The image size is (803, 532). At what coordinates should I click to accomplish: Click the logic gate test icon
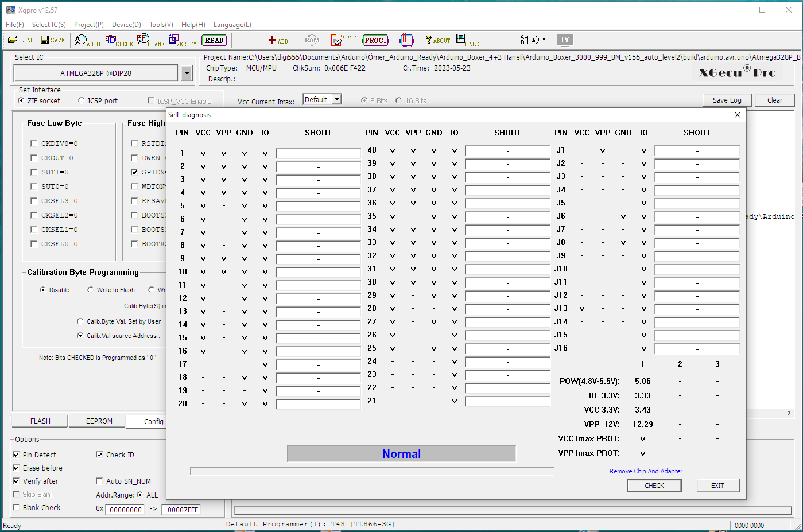[533, 40]
